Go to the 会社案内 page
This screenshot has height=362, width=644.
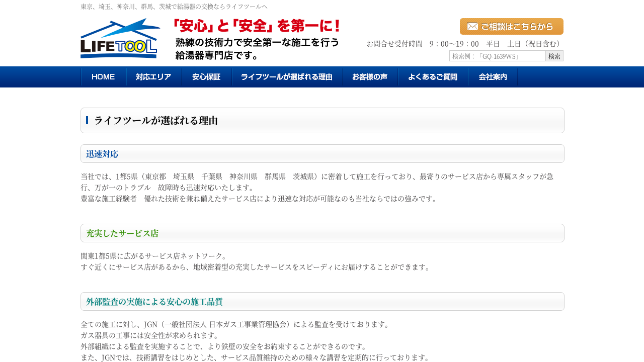[493, 77]
